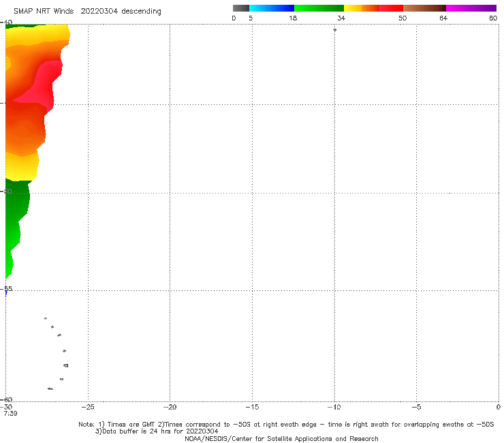Click the note "3)Data buffer is 24 hrs"
The image size is (504, 443).
point(157,431)
